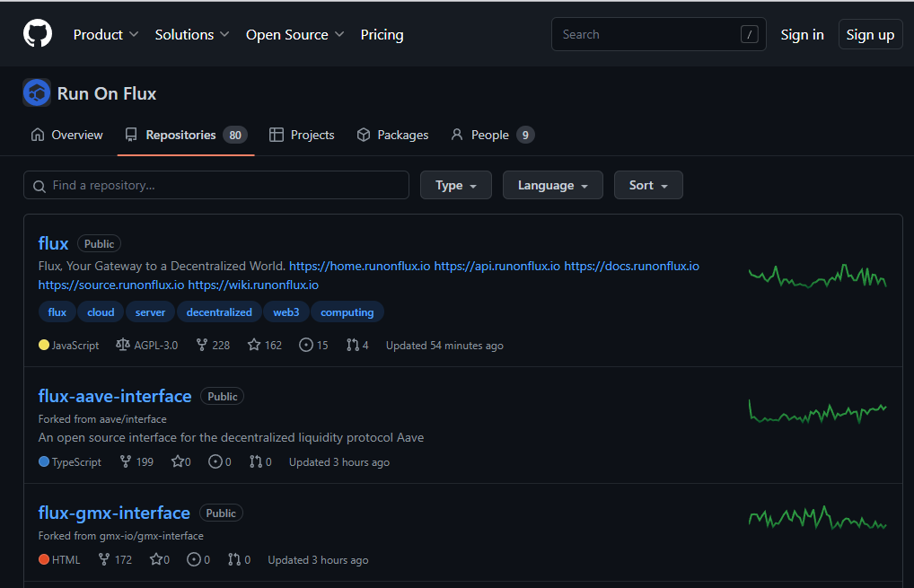Expand the Solutions menu
Image resolution: width=914 pixels, height=588 pixels.
(x=192, y=34)
